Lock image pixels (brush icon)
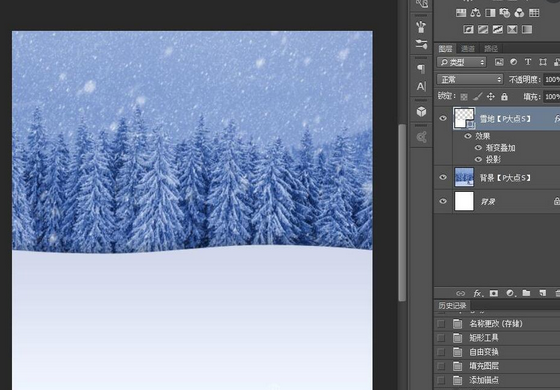This screenshot has width=560, height=390. 478,96
